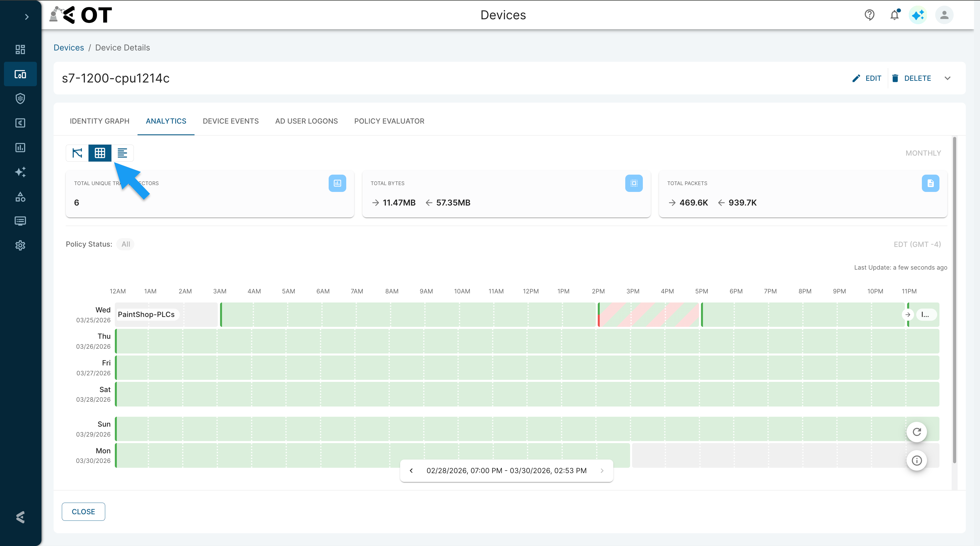980x546 pixels.
Task: Click the refresh timeline button
Action: (x=916, y=432)
